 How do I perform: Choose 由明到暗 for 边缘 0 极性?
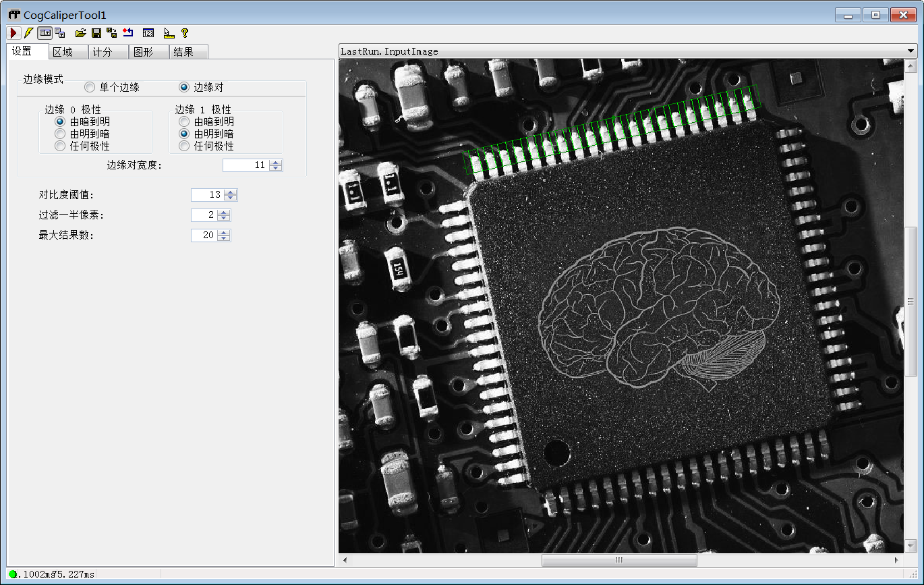pos(60,134)
